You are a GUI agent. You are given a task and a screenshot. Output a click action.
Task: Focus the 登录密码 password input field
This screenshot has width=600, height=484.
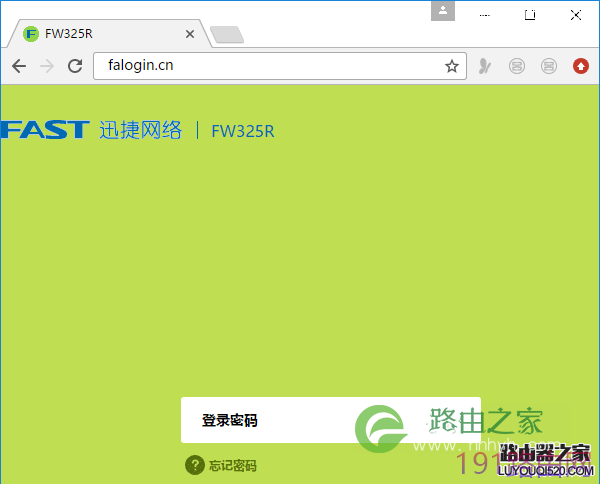[x=331, y=420]
